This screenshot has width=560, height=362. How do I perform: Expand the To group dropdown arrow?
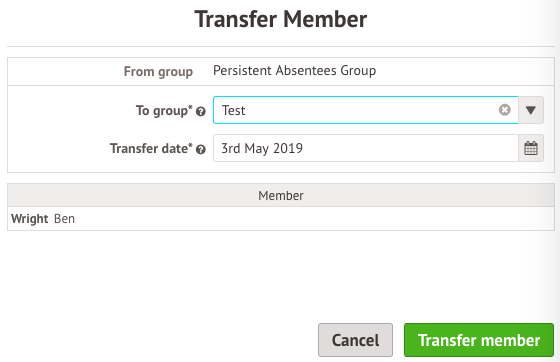coord(531,110)
